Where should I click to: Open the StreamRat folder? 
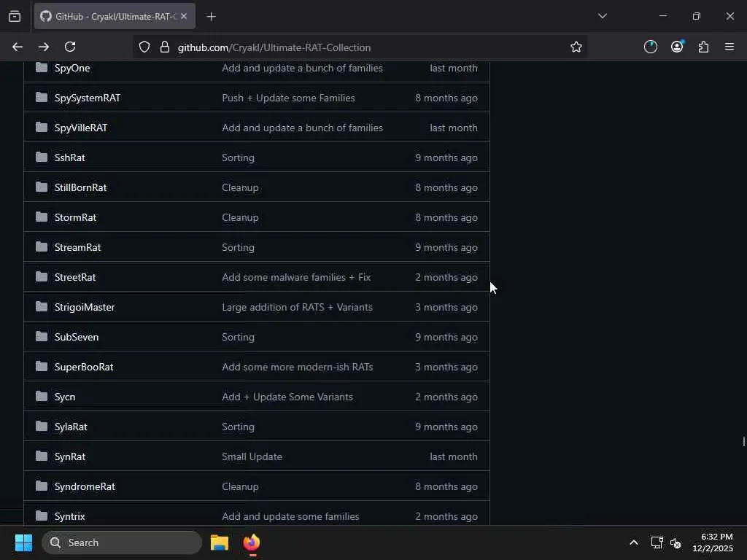click(77, 248)
